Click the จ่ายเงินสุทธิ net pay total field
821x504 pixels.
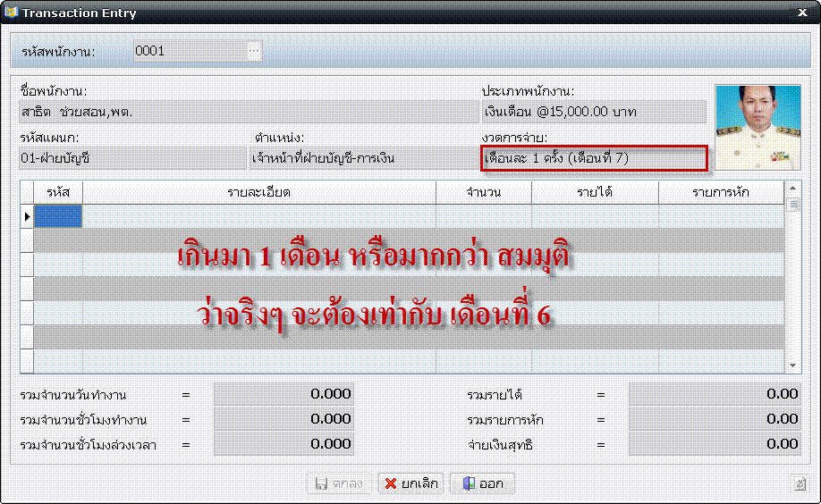tap(715, 444)
